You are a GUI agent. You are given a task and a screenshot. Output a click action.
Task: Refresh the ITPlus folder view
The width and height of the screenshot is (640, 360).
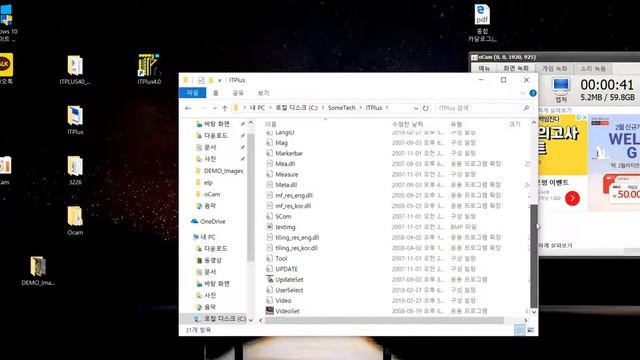(425, 108)
